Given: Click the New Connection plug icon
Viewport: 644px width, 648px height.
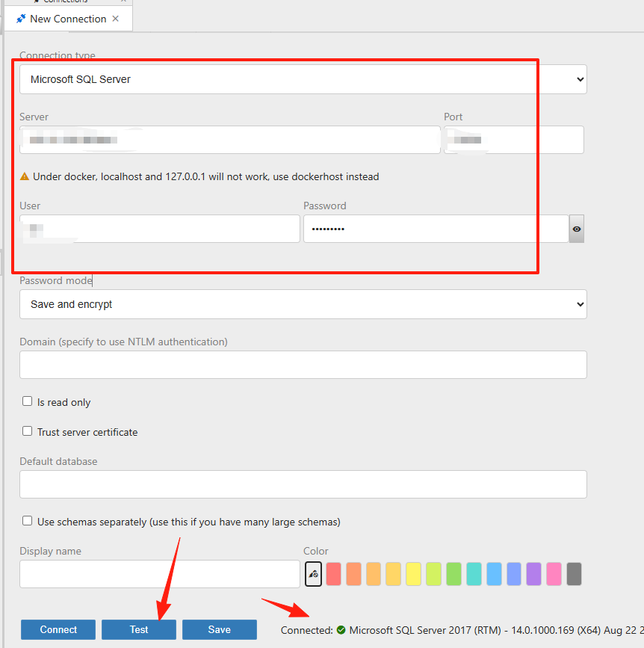Looking at the screenshot, I should pos(21,19).
